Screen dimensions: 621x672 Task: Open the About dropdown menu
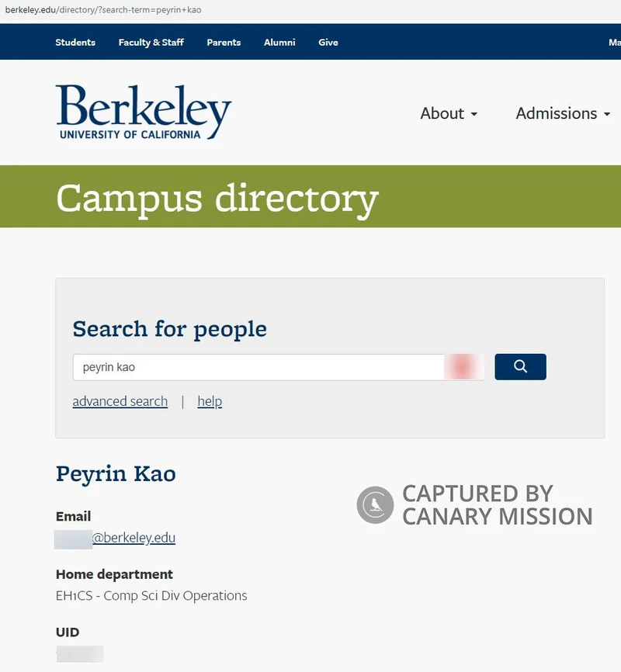(x=442, y=113)
